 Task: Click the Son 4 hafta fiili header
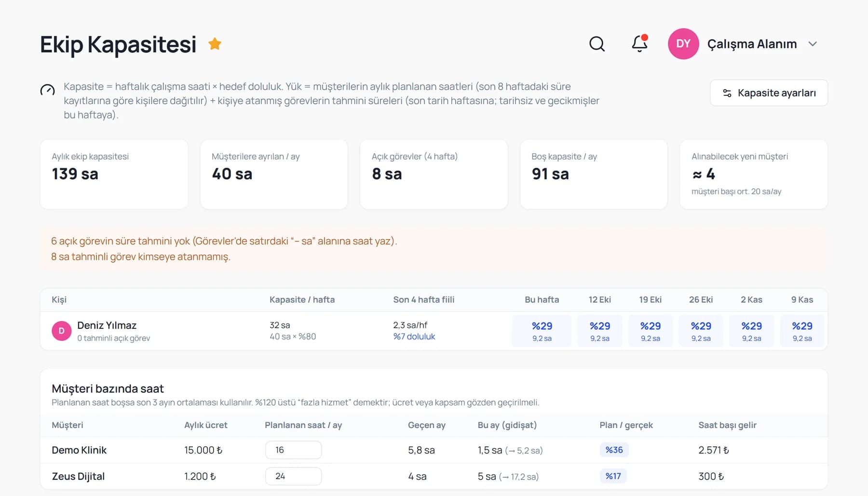[x=423, y=300]
